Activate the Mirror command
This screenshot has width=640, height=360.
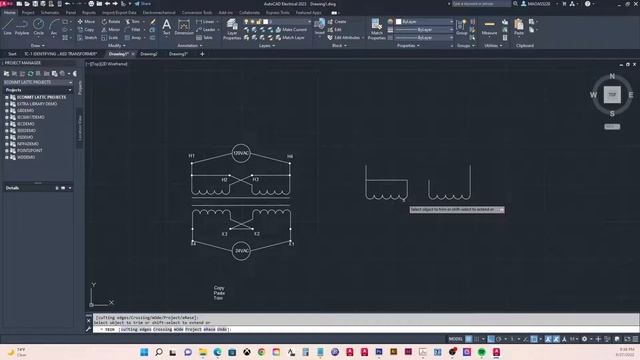(111, 30)
